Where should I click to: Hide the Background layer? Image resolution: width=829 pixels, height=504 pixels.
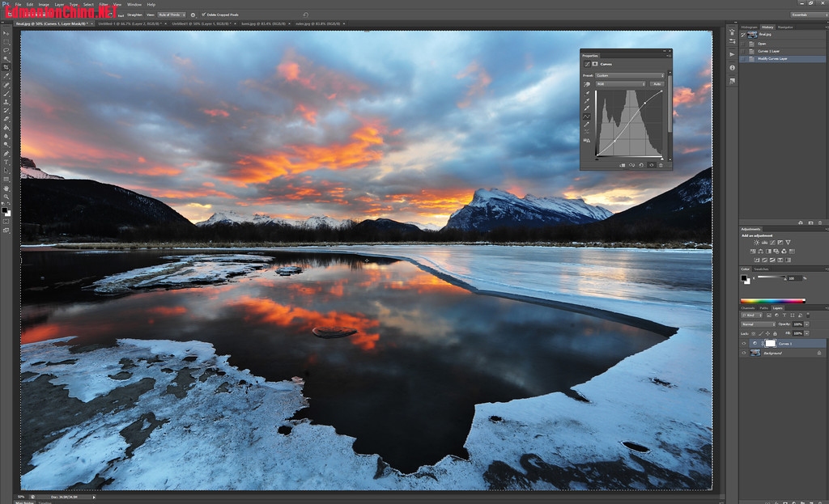[744, 353]
